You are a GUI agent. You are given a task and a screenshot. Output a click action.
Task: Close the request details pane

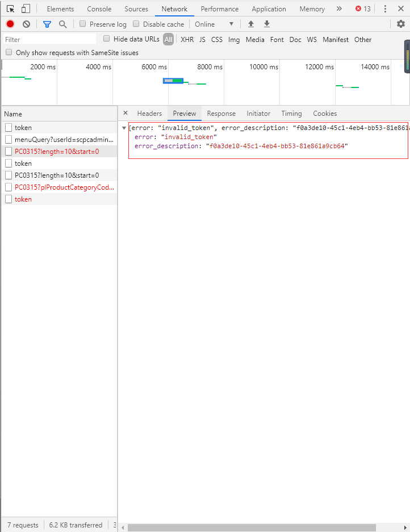click(125, 113)
